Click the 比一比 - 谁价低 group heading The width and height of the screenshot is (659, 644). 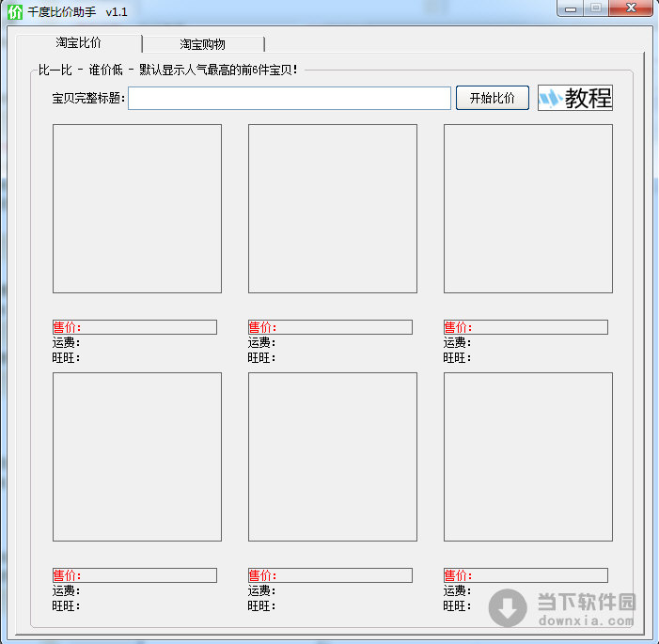pyautogui.click(x=167, y=70)
